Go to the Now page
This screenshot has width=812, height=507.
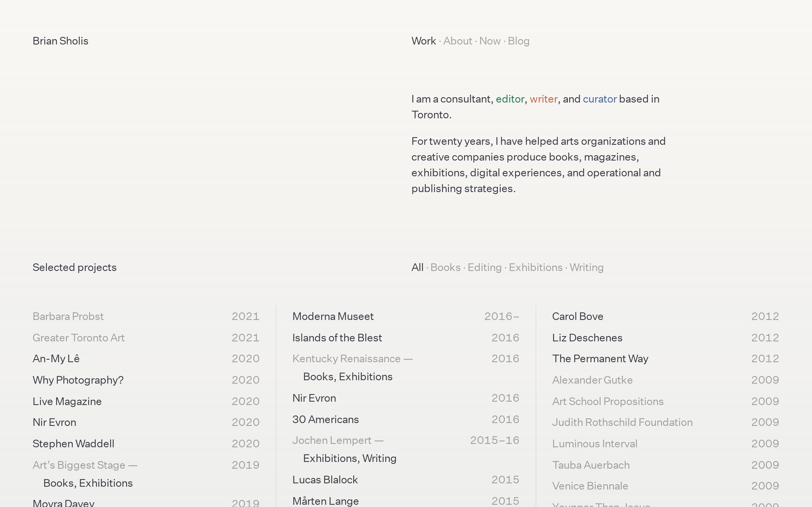tap(489, 41)
